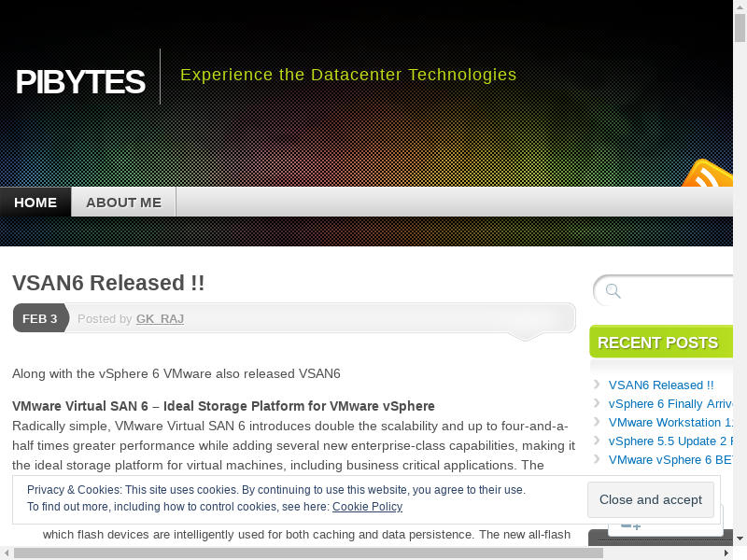Open author link GK_RAJ
Screen dimensions: 747x560
(160, 318)
